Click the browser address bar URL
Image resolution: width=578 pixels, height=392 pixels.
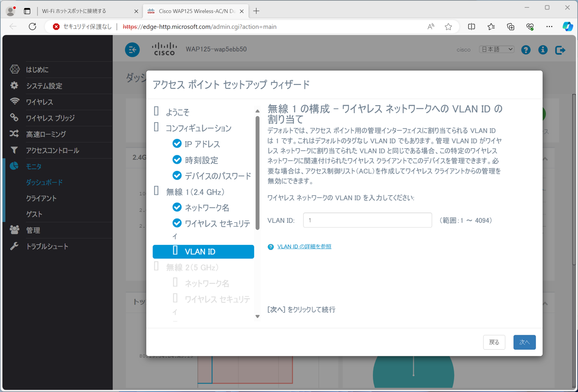click(200, 27)
